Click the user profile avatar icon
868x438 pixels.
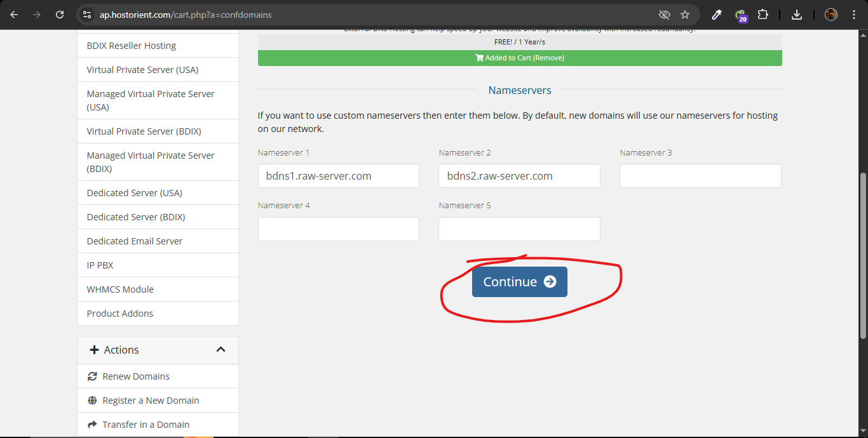click(831, 15)
